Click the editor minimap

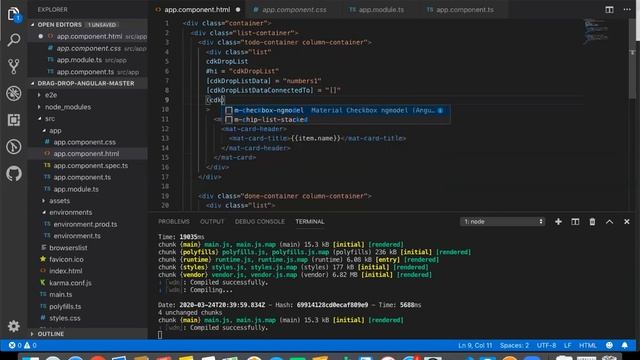596,31
